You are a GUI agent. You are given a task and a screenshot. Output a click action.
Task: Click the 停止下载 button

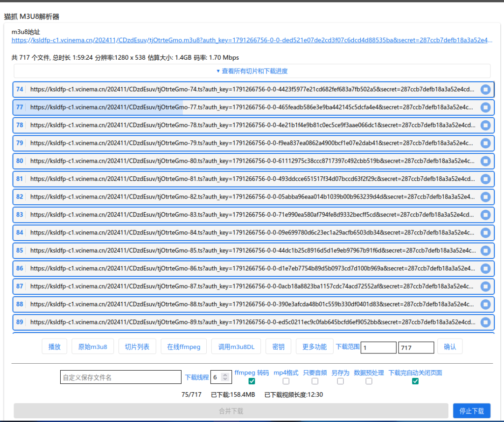(471, 411)
